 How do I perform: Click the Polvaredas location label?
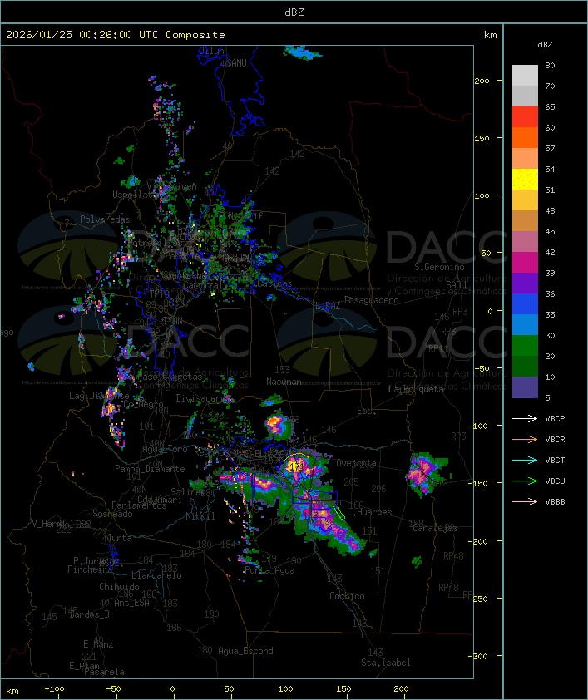[x=105, y=219]
